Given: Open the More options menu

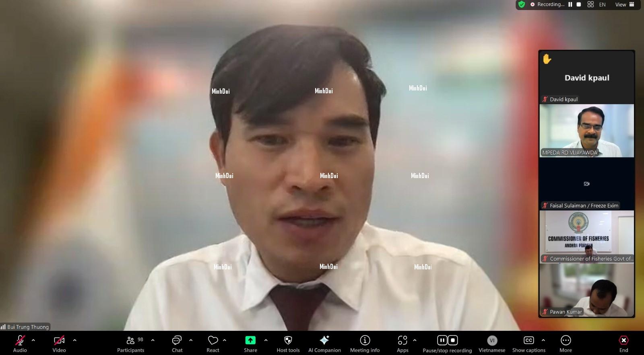Looking at the screenshot, I should [x=566, y=344].
